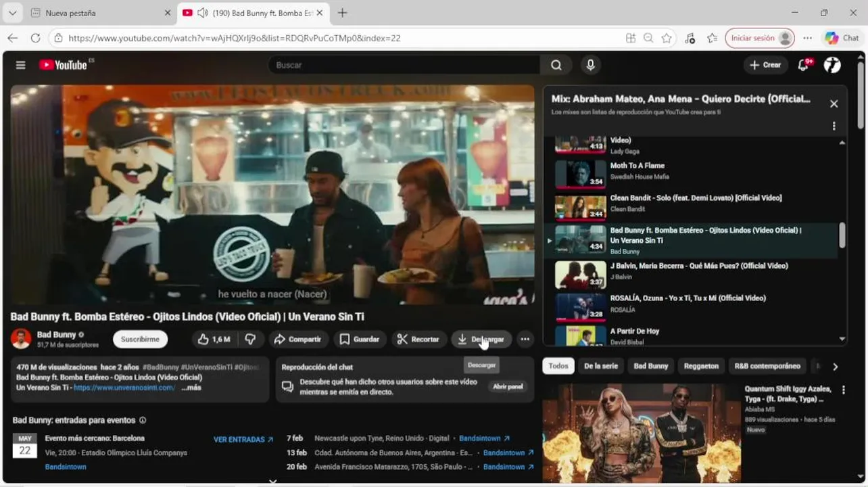868x487 pixels.
Task: Close the Mix playlist panel
Action: (x=834, y=103)
